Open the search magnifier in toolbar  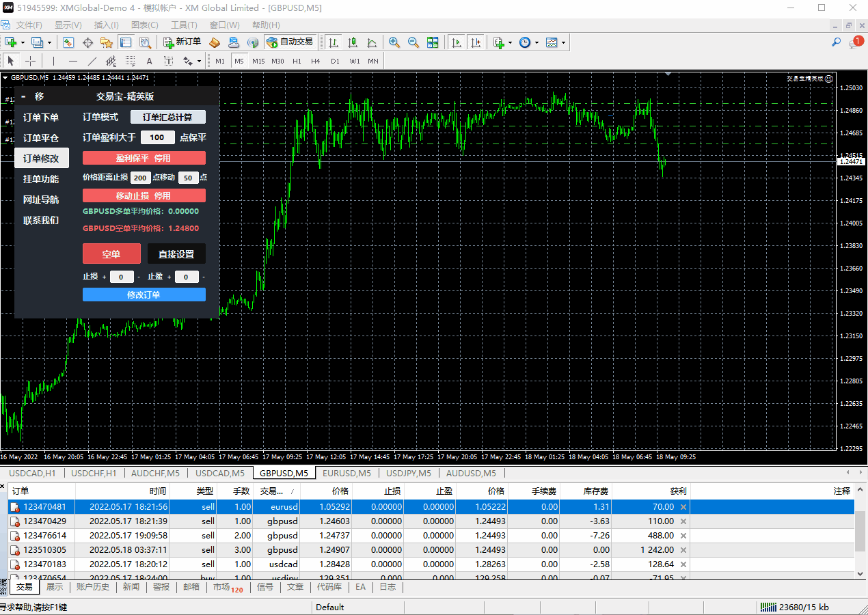coord(836,42)
